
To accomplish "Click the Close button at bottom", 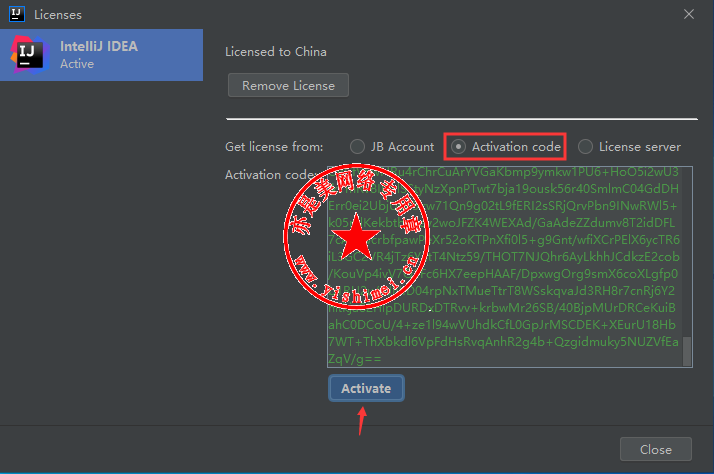I will [x=656, y=449].
